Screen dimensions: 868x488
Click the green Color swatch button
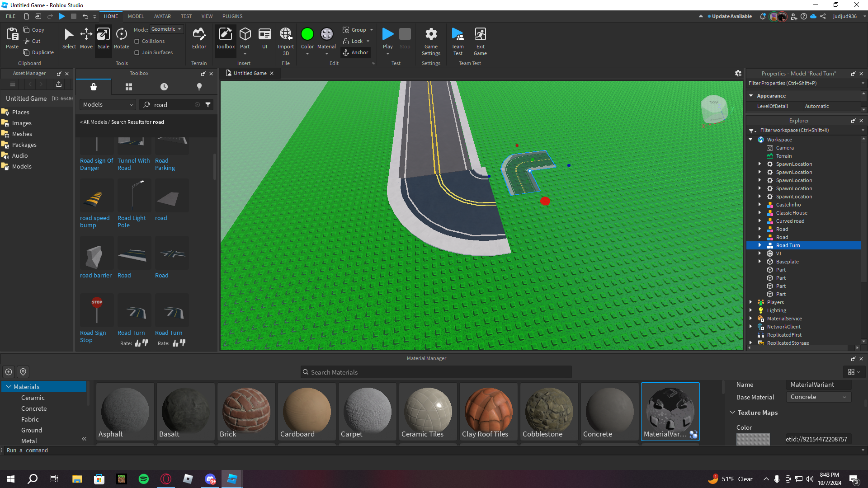307,34
